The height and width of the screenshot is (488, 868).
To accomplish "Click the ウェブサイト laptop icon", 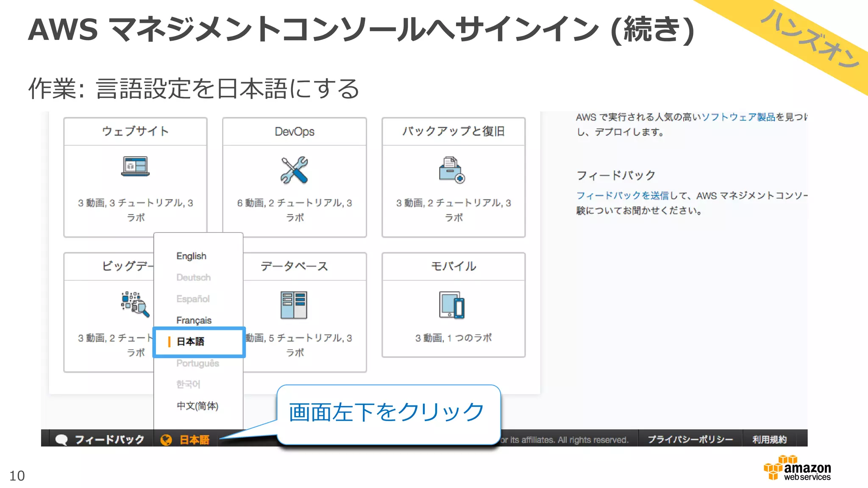I will [135, 166].
